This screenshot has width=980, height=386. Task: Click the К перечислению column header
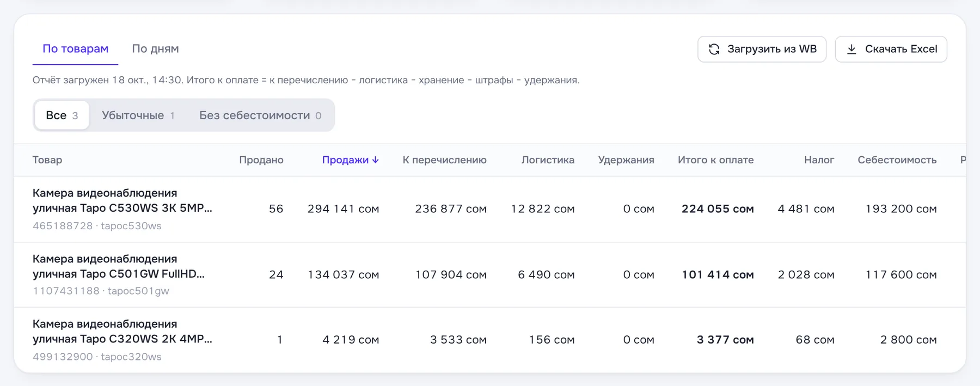click(444, 160)
